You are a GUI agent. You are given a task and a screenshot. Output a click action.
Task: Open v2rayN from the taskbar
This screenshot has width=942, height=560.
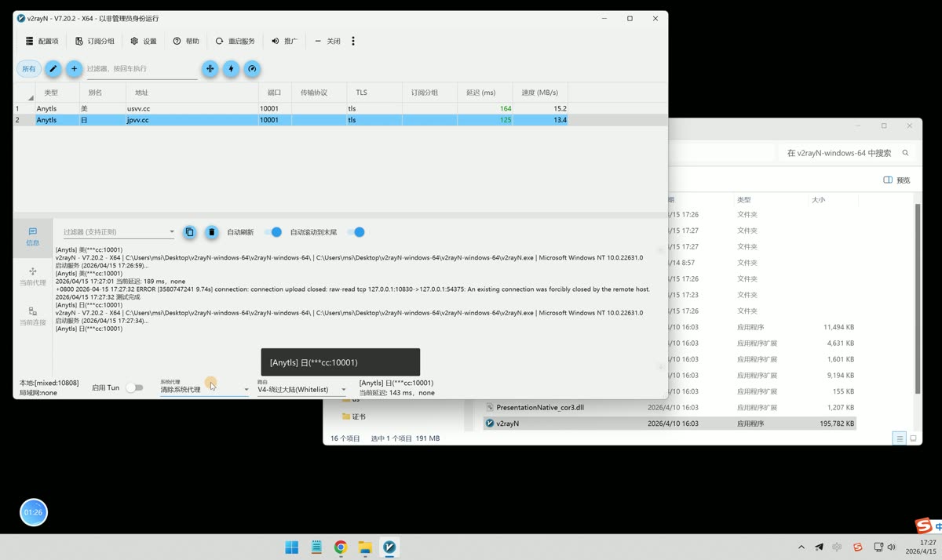click(x=389, y=547)
